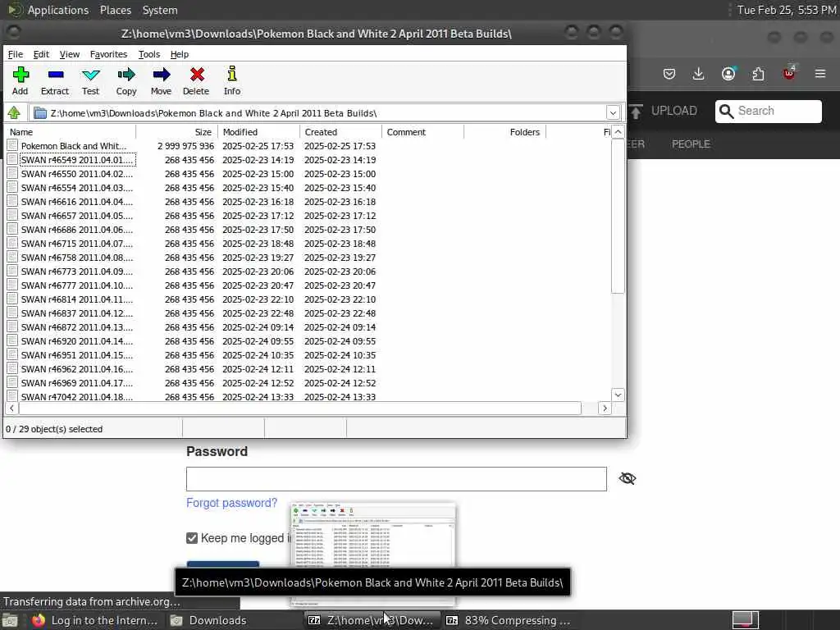Click horizontal scrollbar left arrow
Viewport: 840px width, 630px height.
pyautogui.click(x=11, y=409)
